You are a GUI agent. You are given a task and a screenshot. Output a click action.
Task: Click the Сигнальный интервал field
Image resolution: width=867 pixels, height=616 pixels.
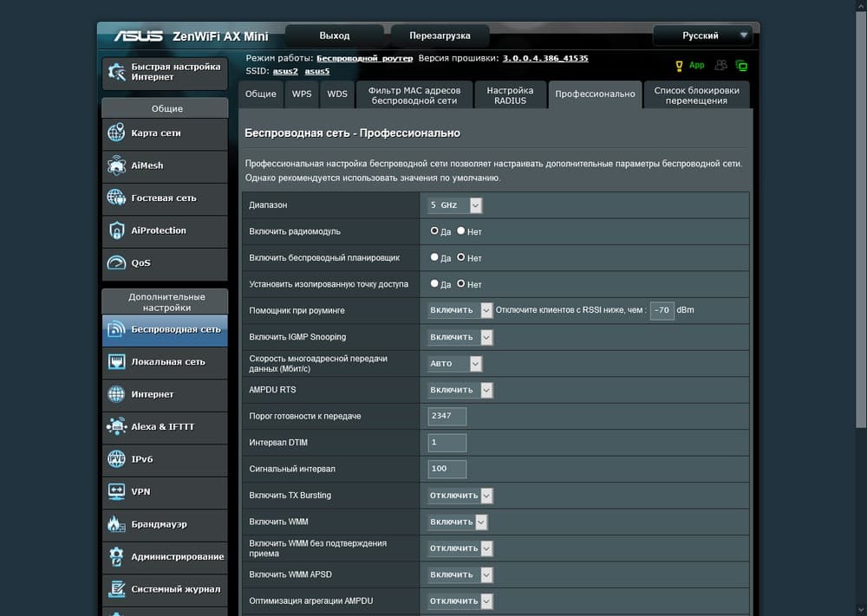tap(447, 469)
